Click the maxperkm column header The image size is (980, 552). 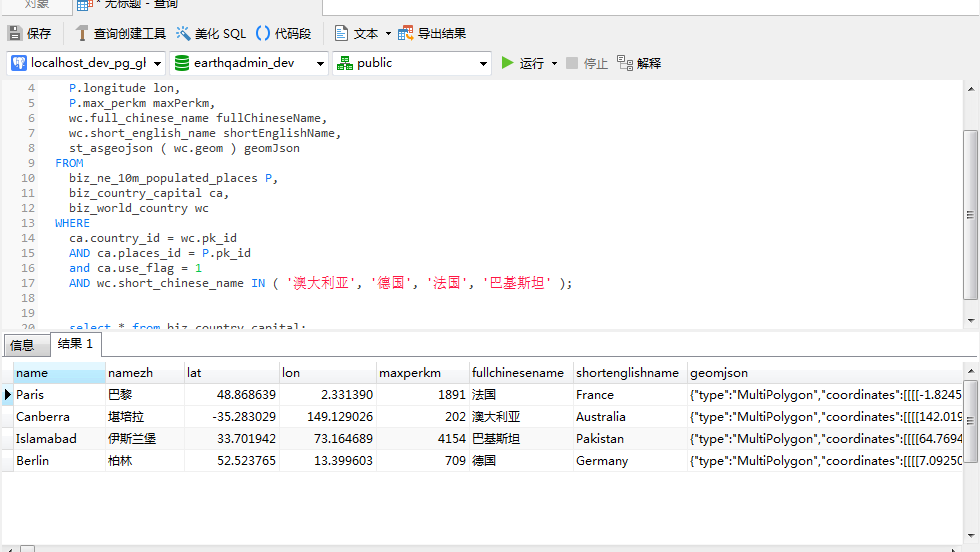tap(423, 373)
